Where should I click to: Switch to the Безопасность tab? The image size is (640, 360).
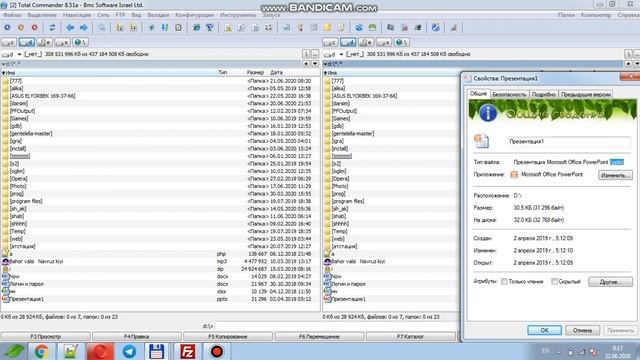click(x=509, y=94)
